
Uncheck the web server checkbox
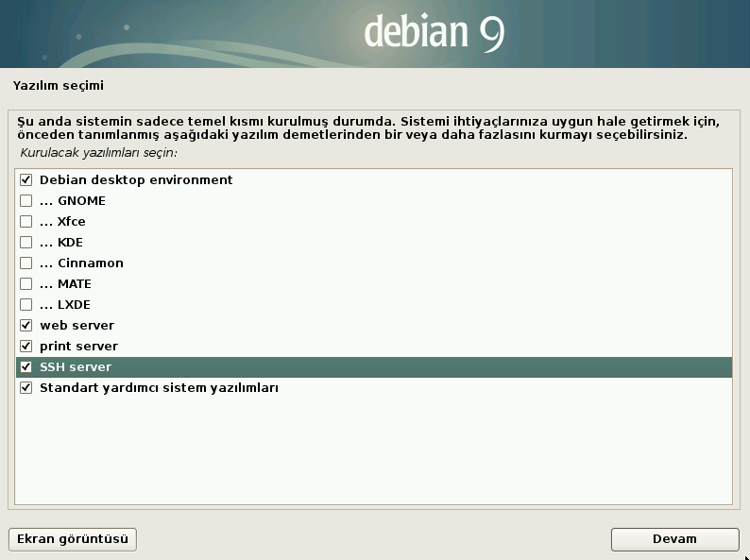26,325
